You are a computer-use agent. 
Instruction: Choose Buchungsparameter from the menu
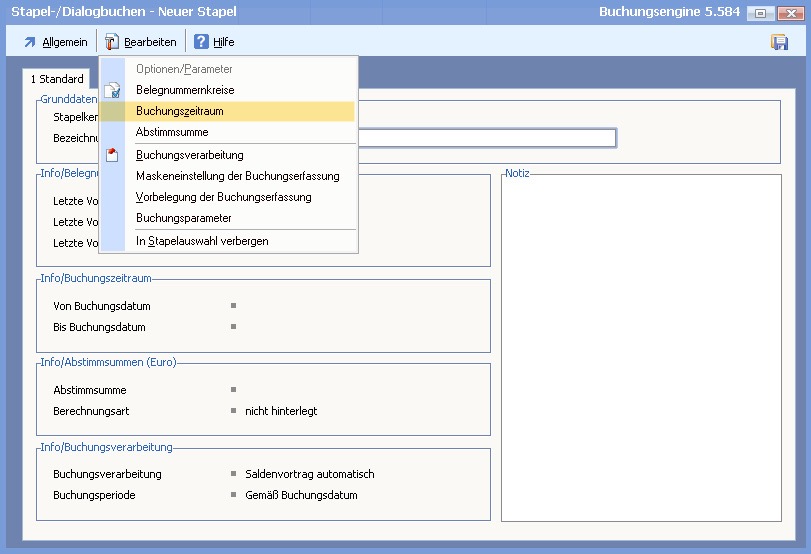point(183,218)
